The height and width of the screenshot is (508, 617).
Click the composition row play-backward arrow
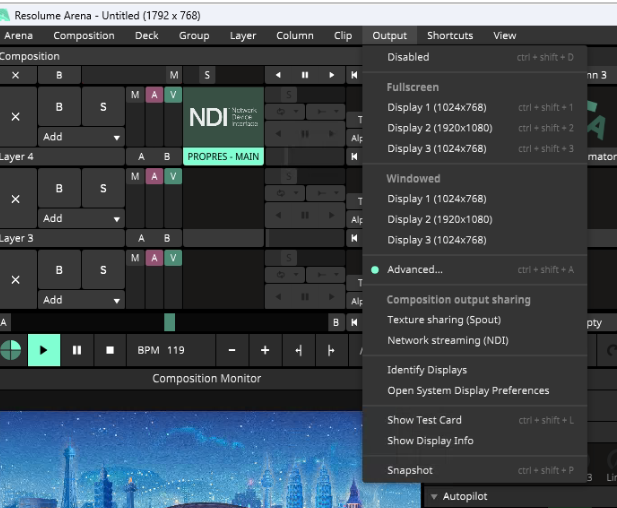[x=278, y=75]
